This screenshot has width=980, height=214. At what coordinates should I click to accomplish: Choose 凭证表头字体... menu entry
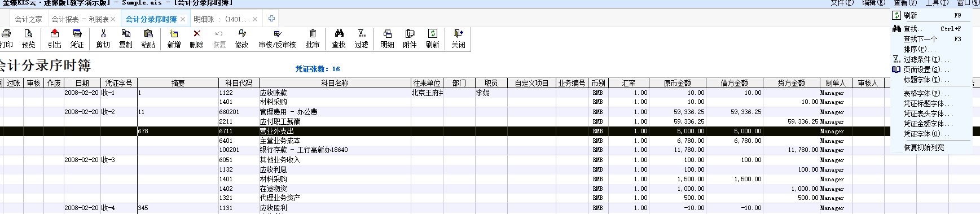(931, 113)
